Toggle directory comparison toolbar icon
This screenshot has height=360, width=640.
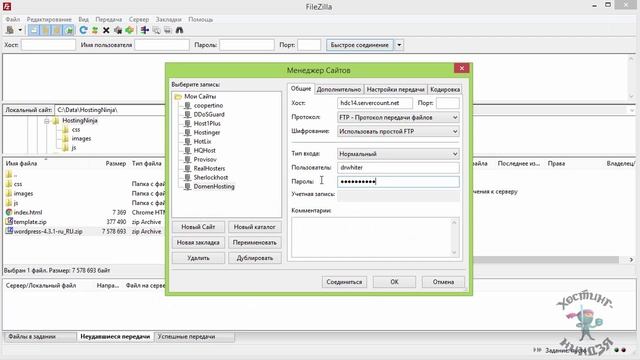156,30
